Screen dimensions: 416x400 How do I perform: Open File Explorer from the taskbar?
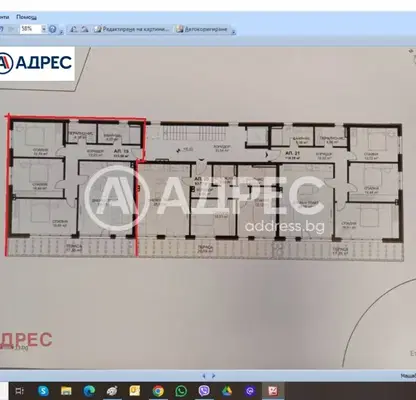pos(66,391)
